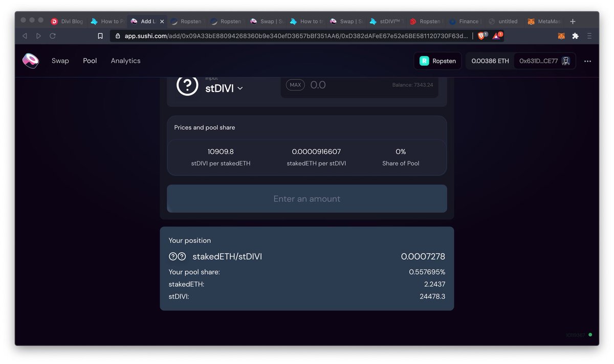Click the Sushi logo in the header
The width and height of the screenshot is (614, 364).
click(x=30, y=60)
